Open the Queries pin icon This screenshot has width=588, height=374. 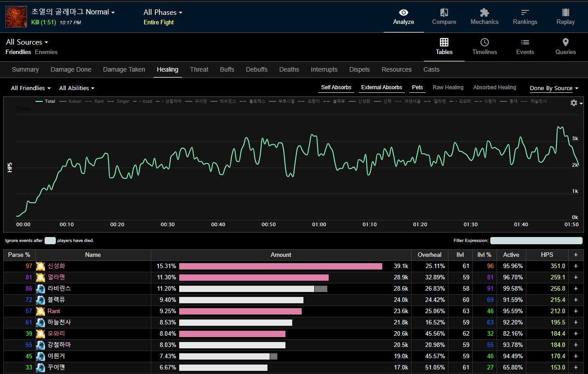565,42
